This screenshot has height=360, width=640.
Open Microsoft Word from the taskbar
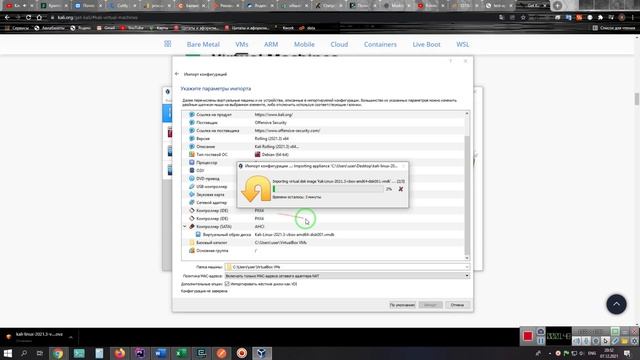(160, 353)
